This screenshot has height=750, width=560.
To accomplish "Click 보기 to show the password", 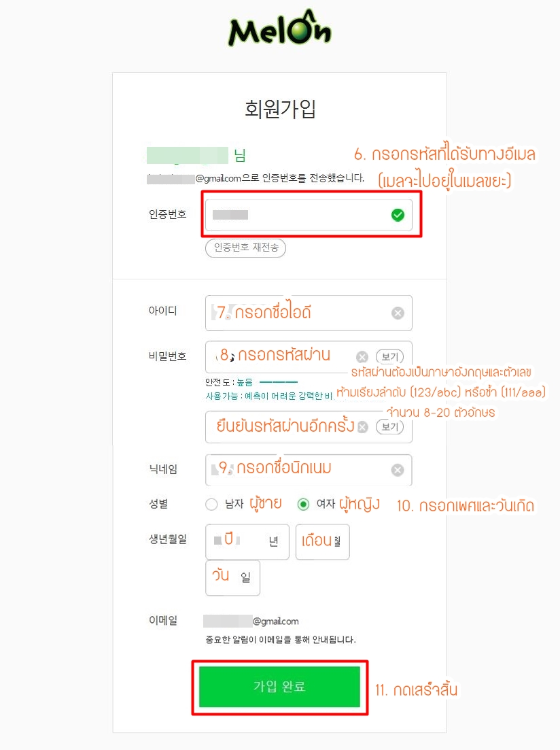I will click(x=391, y=356).
